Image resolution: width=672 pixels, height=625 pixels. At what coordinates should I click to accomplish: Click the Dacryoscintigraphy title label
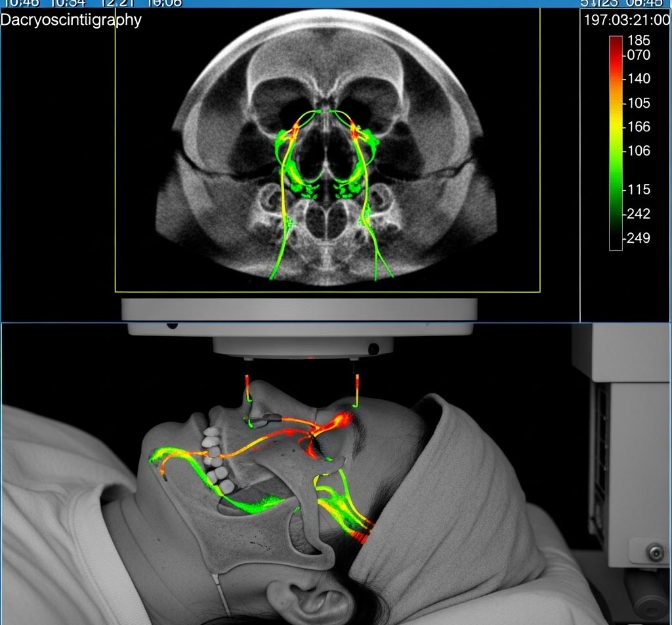71,20
